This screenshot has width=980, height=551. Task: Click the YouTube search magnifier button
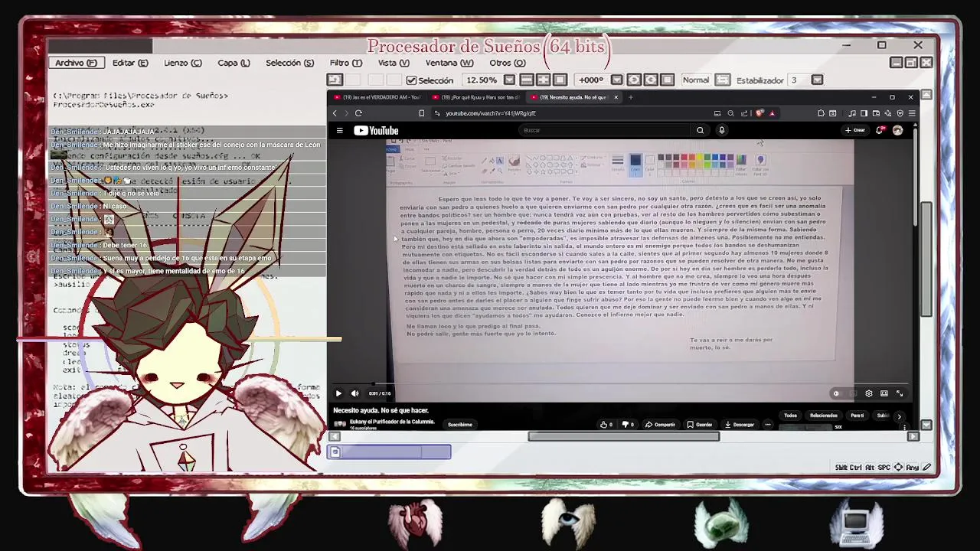coord(700,130)
